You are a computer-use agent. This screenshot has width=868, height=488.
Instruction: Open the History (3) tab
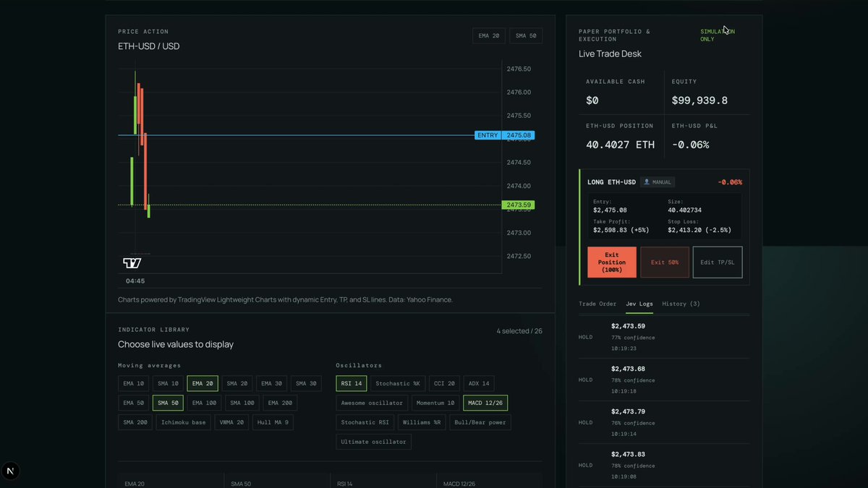click(x=681, y=304)
